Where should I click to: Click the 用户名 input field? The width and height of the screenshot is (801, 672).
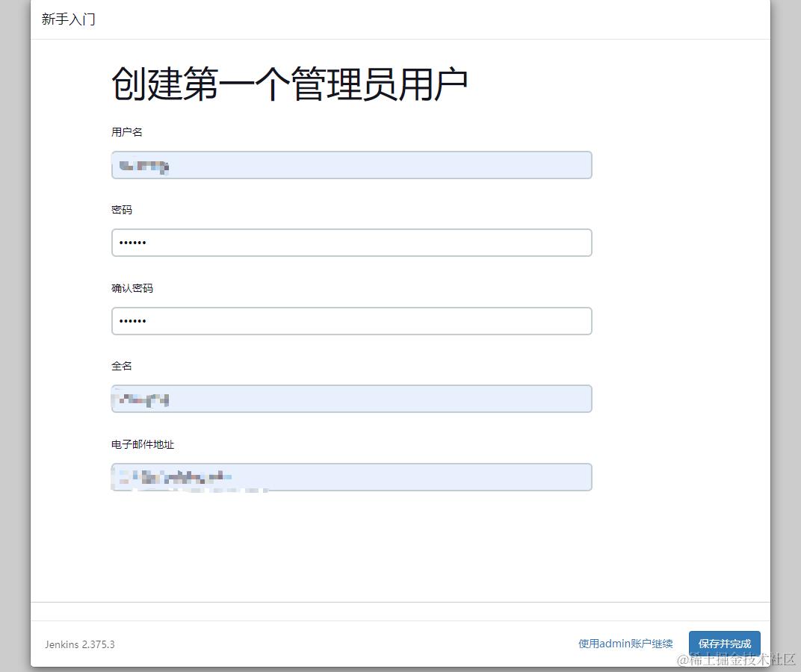point(351,164)
